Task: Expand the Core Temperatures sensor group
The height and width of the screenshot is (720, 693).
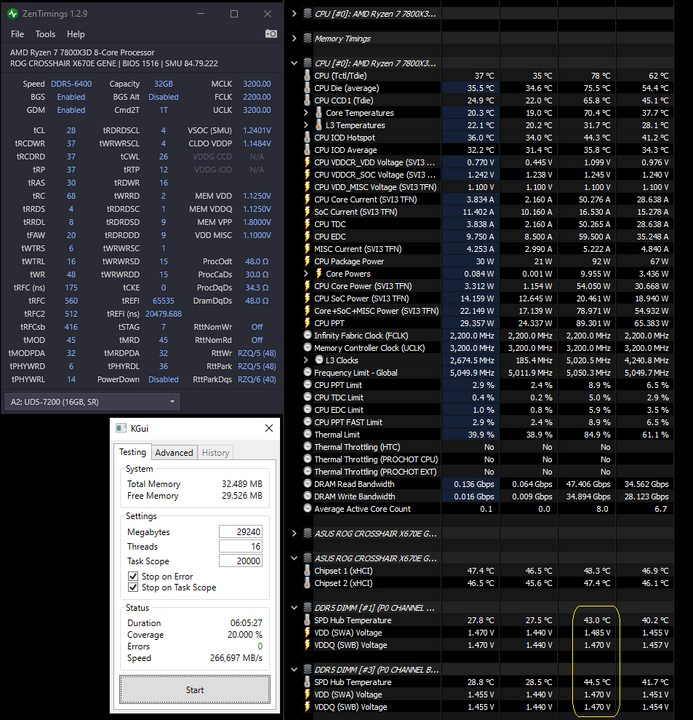Action: tap(306, 112)
